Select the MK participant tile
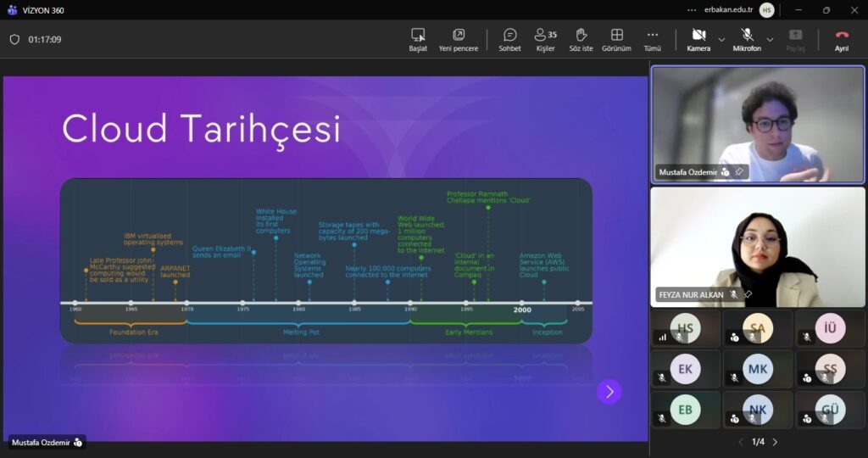Screen dimensions: 868x458 pos(757,368)
